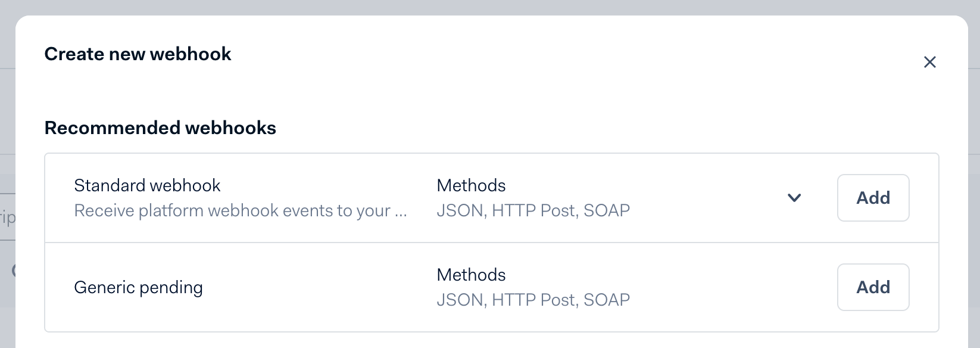980x348 pixels.
Task: Click 'SOAP' in the Standard webhook row
Action: (607, 211)
